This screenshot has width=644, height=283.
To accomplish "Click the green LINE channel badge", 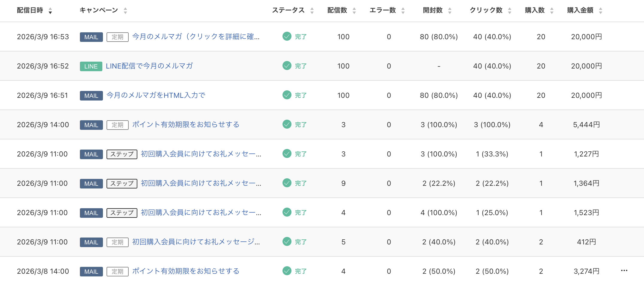I will pos(91,66).
